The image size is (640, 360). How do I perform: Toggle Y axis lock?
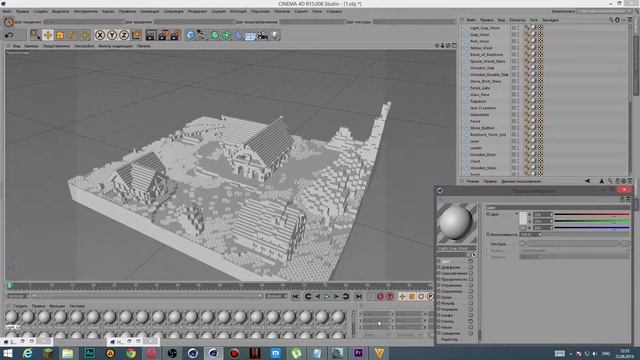(112, 36)
